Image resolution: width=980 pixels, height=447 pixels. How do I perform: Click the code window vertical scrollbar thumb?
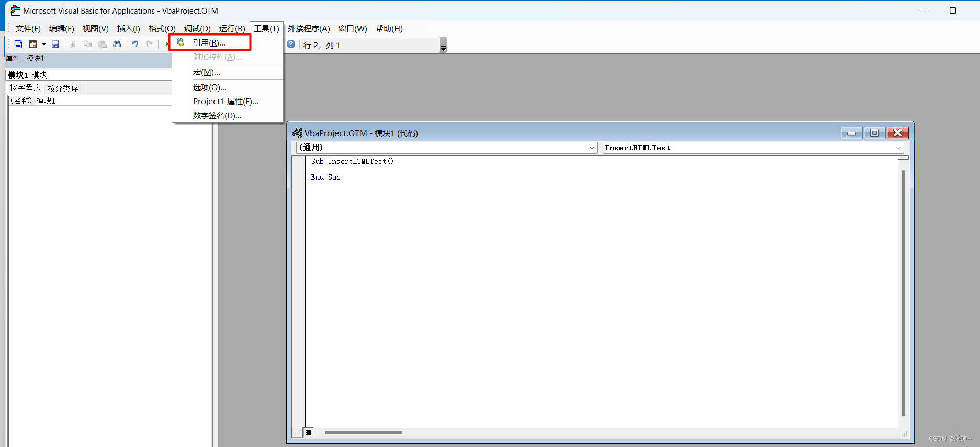[904, 293]
